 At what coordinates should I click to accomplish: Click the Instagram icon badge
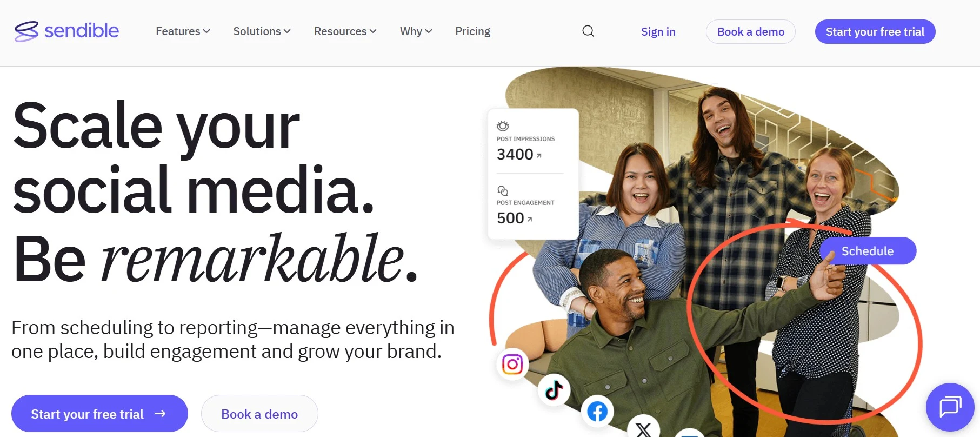pos(512,364)
